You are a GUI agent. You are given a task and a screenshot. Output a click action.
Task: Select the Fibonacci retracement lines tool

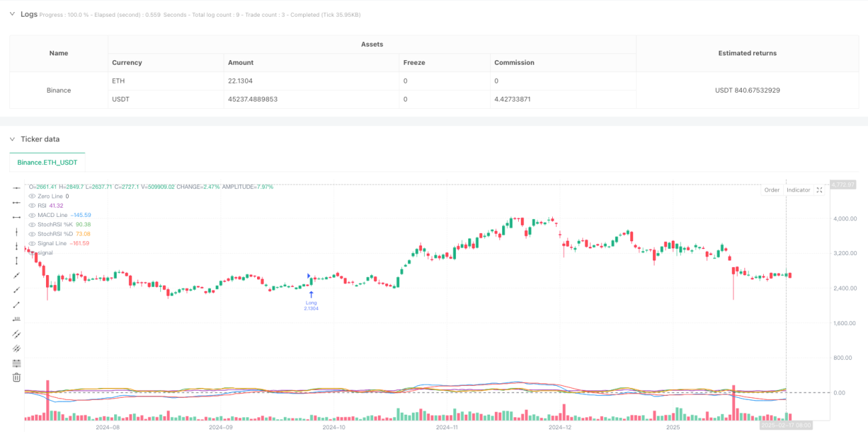point(17,363)
